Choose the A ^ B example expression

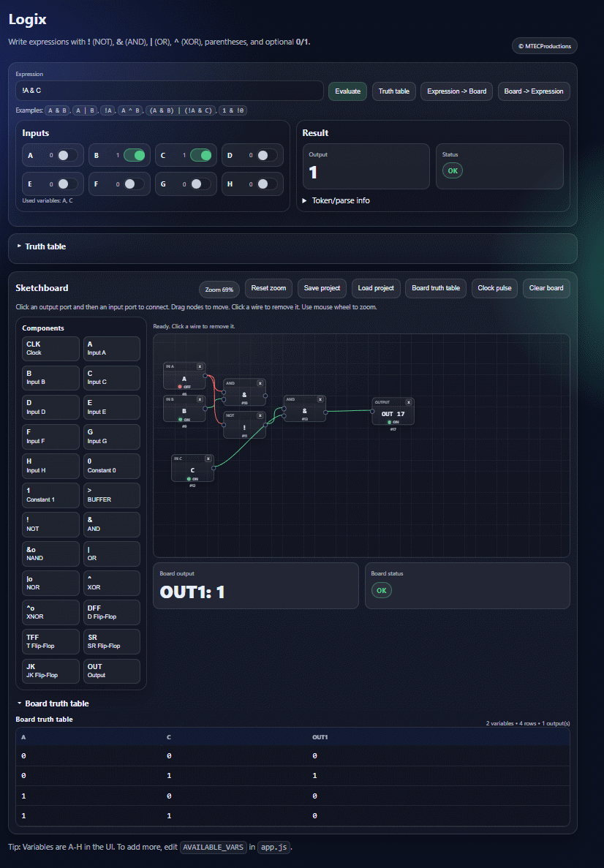(x=129, y=110)
